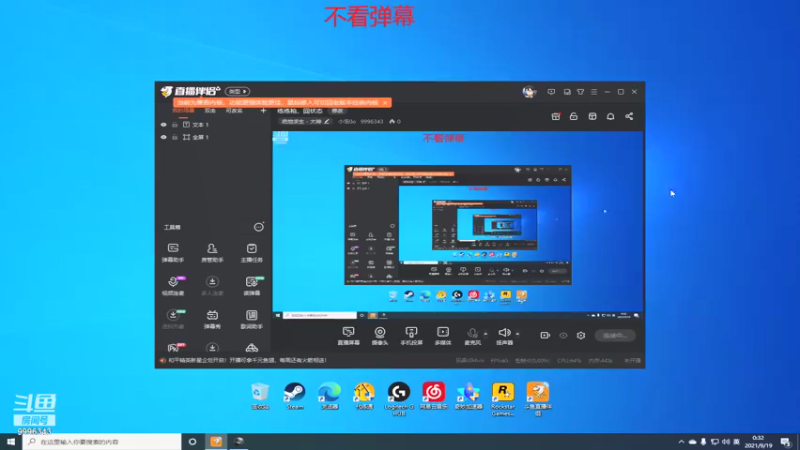
Task: Open the hamburger menu in the title bar
Action: pyautogui.click(x=594, y=92)
